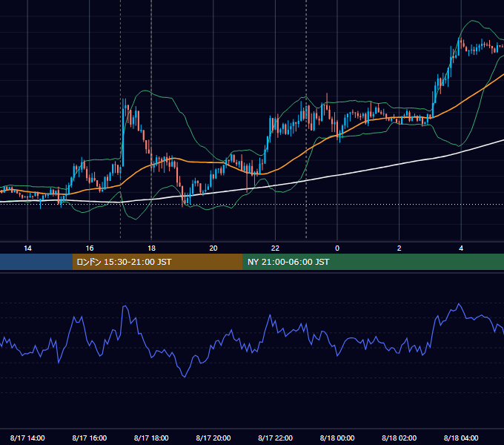The image size is (504, 445).
Task: Click hour label 20 on price chart axis
Action: click(x=213, y=248)
